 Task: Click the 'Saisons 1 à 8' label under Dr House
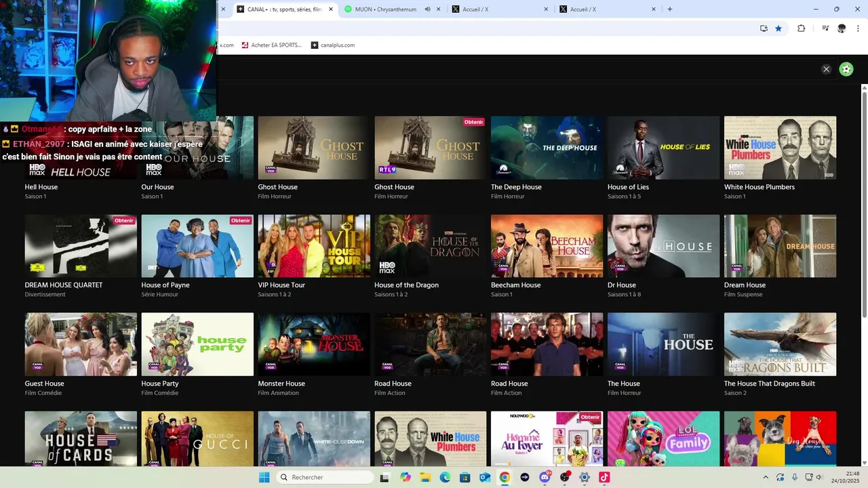[x=624, y=294]
